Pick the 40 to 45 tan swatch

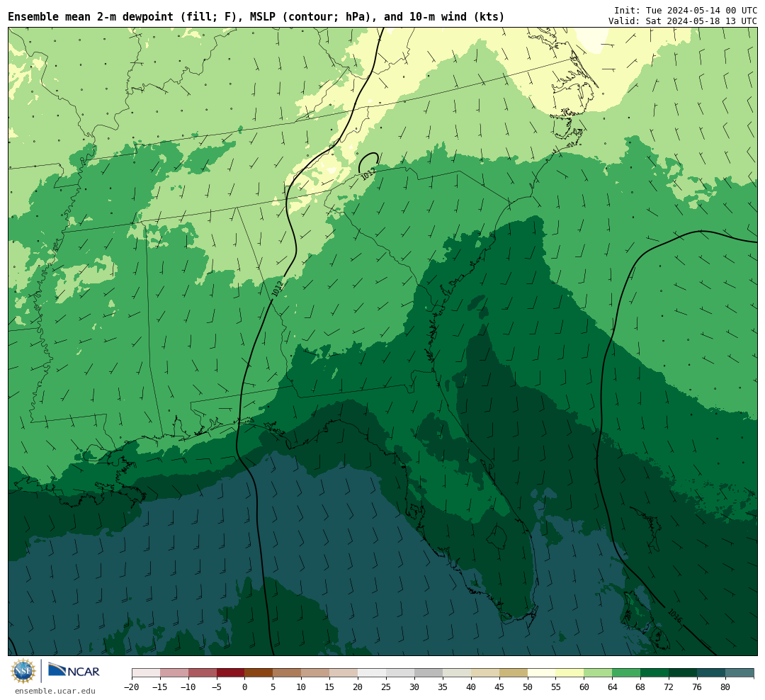pos(485,672)
